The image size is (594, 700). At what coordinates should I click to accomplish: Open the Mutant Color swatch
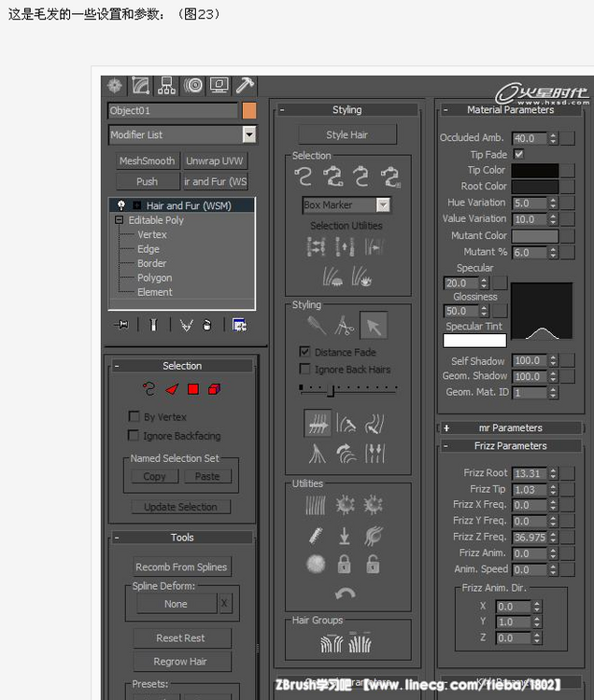pos(534,236)
